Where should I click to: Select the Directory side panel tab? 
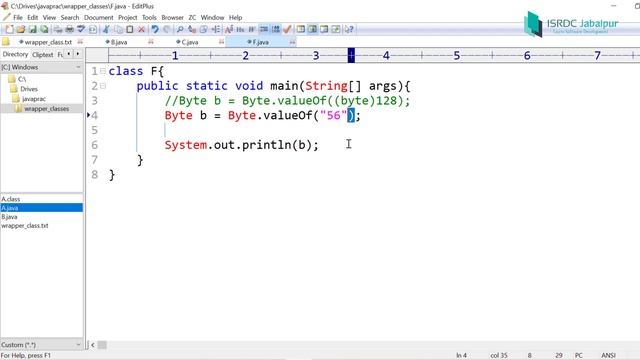click(15, 54)
